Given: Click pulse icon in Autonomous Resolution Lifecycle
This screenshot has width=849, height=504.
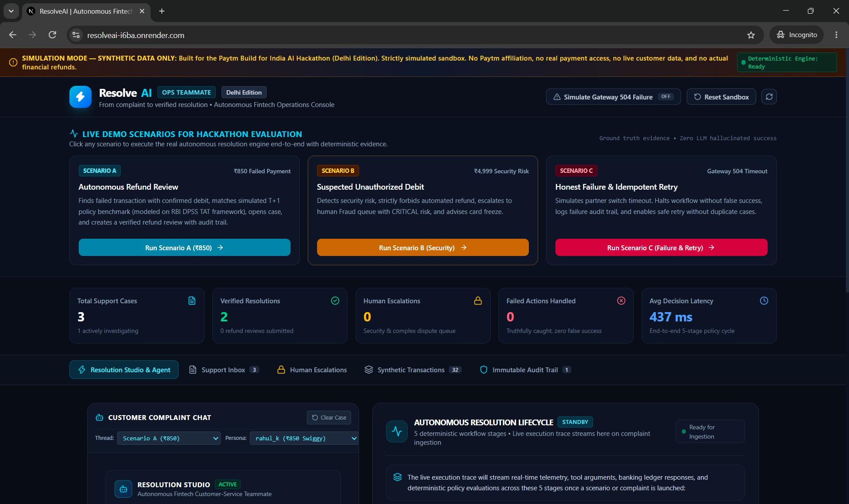Looking at the screenshot, I should pos(397,431).
